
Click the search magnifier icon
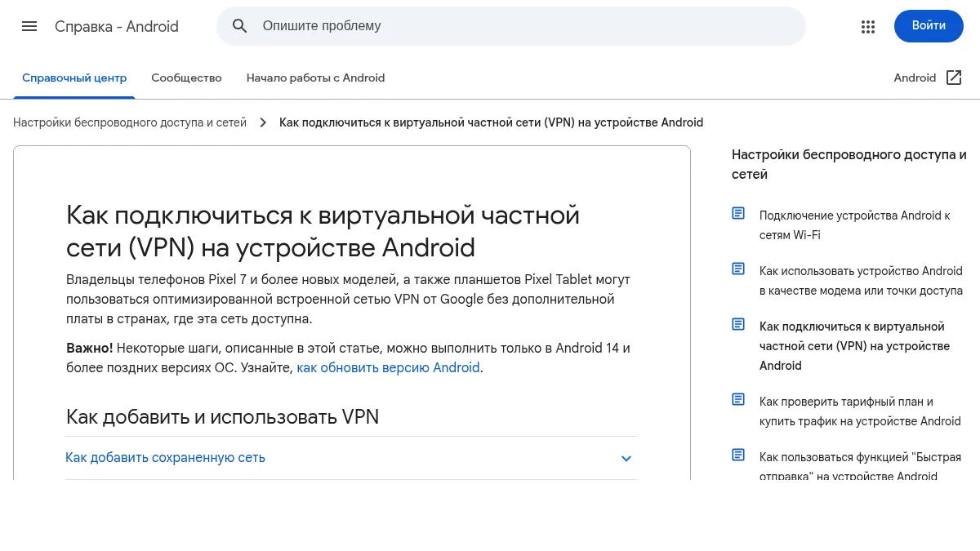pyautogui.click(x=240, y=26)
